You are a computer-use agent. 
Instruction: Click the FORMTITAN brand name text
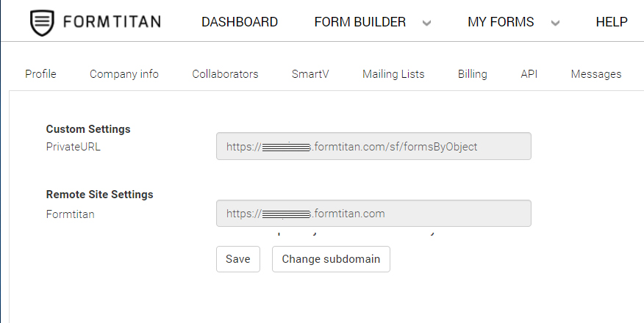(x=112, y=22)
